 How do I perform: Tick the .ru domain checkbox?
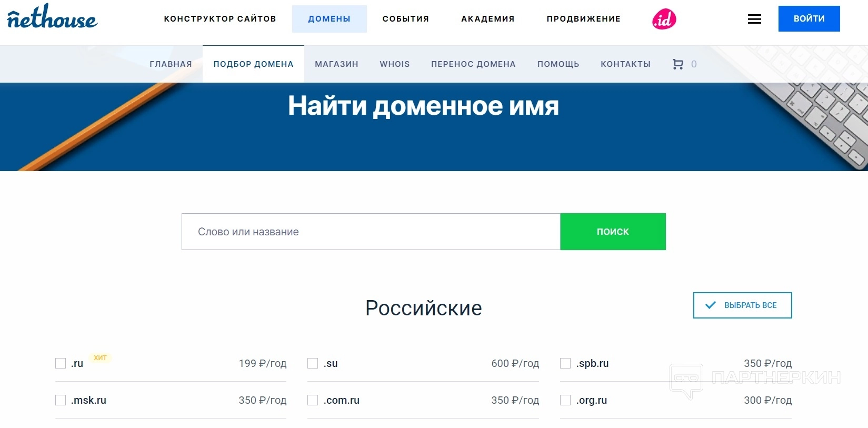pyautogui.click(x=61, y=363)
